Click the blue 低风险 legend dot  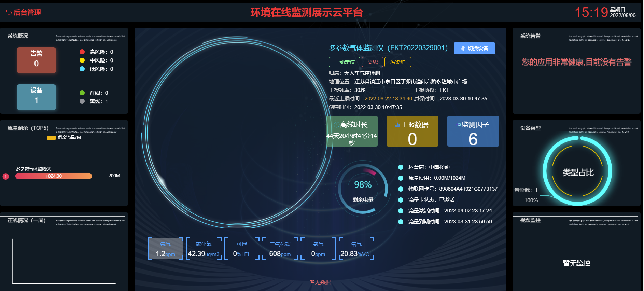click(82, 69)
